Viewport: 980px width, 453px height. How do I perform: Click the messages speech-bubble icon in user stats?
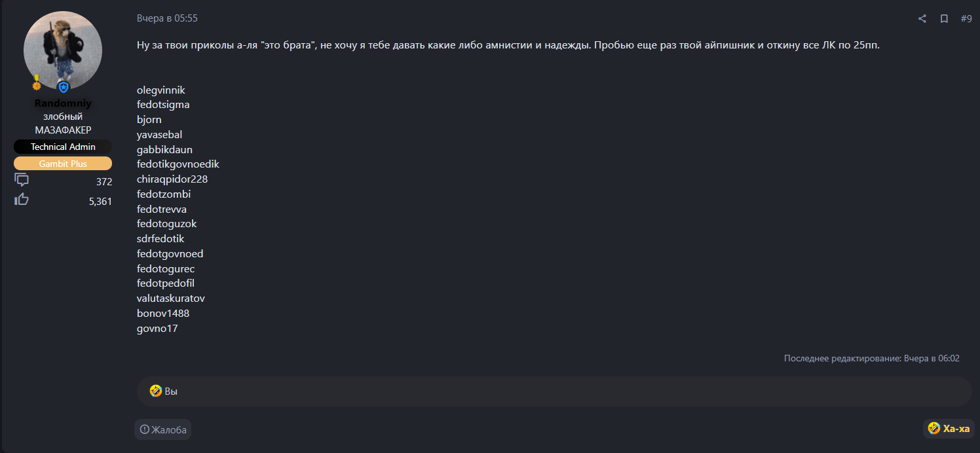(22, 180)
